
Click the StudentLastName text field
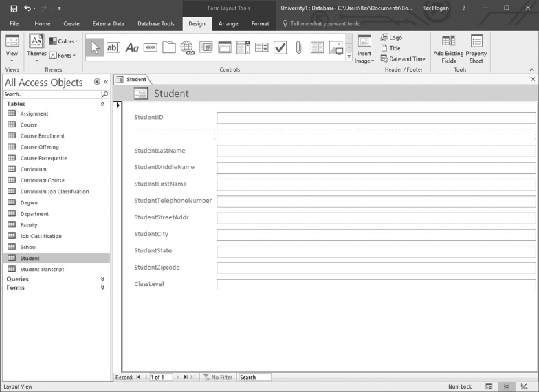tap(375, 151)
